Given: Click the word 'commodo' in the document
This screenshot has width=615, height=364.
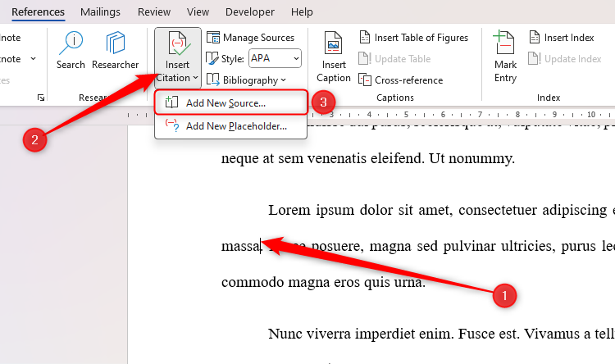Looking at the screenshot, I should tap(253, 282).
